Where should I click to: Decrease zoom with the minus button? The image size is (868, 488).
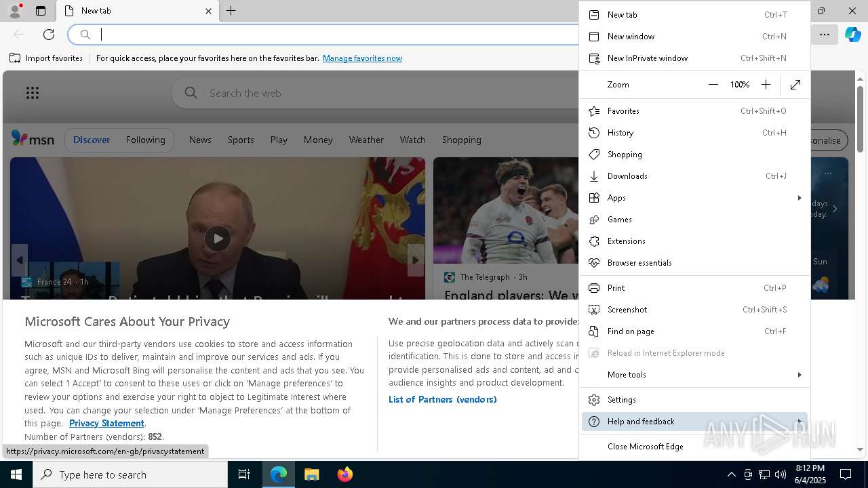click(713, 85)
